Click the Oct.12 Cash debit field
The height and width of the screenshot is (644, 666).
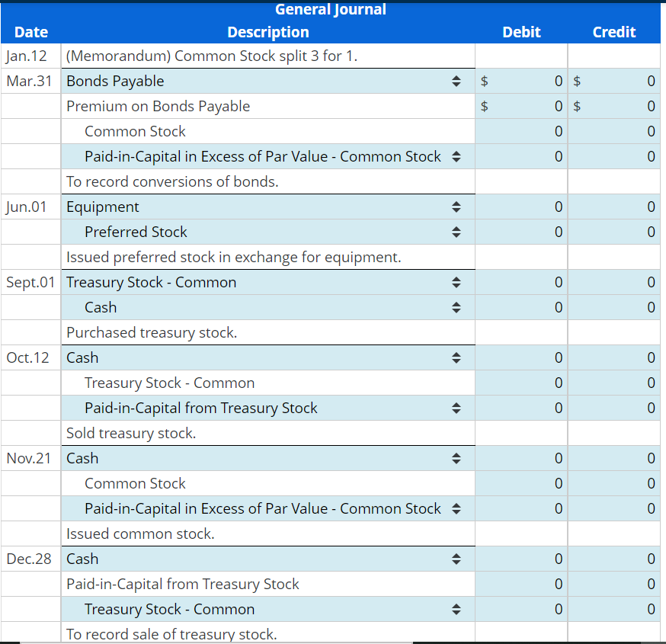click(521, 357)
